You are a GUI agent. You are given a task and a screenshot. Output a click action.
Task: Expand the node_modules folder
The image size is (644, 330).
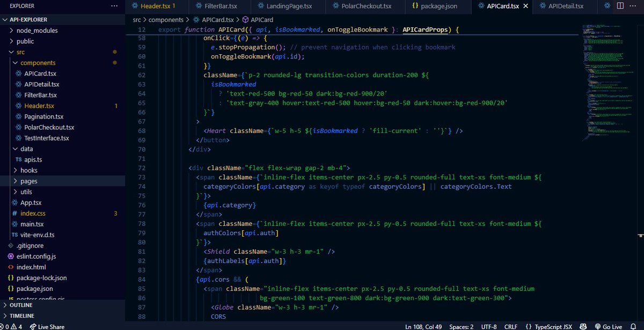36,31
